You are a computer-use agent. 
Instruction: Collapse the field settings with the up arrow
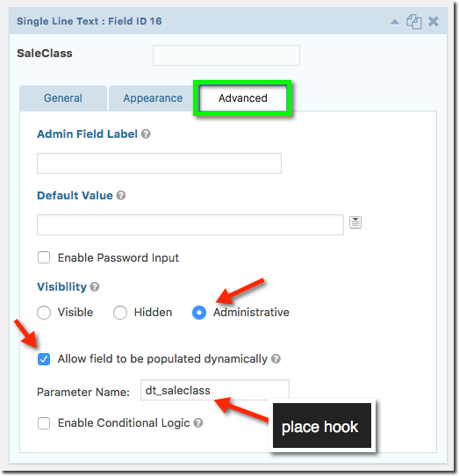(x=394, y=22)
